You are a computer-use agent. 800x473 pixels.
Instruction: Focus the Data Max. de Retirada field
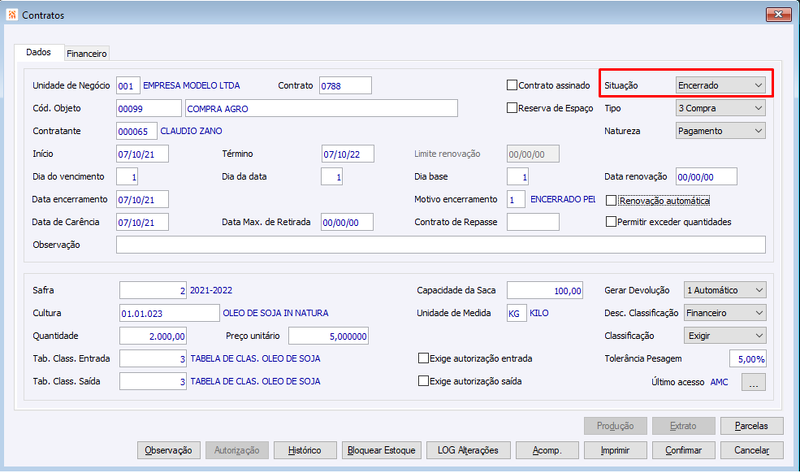[347, 222]
